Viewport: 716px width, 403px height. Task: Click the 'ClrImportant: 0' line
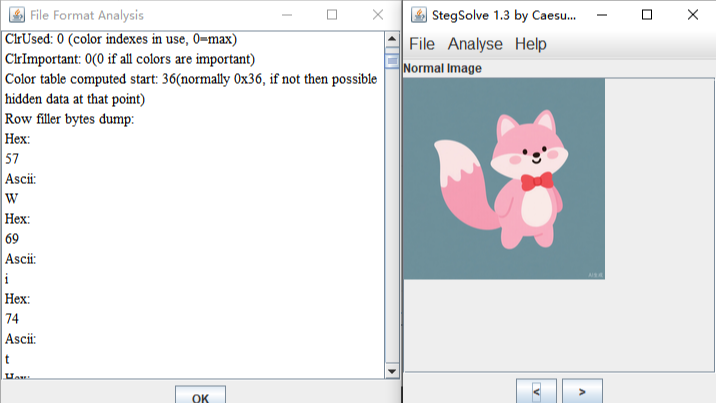130,59
